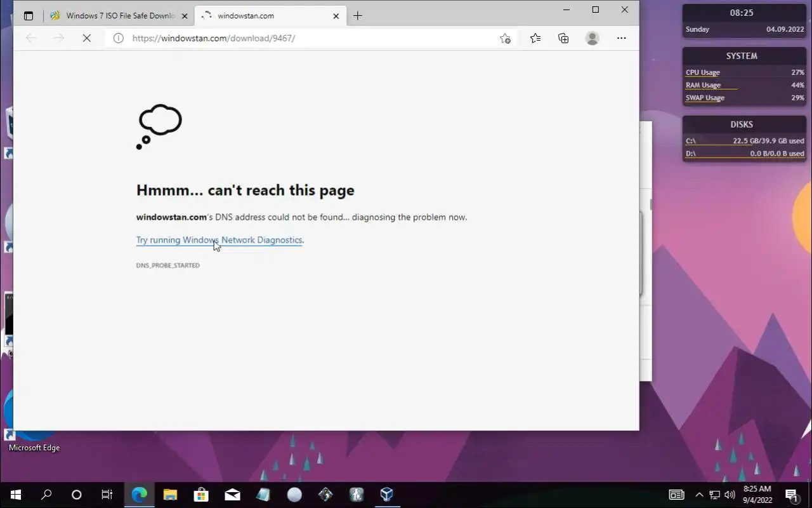Open network status tray icon
The height and width of the screenshot is (508, 812).
[714, 495]
